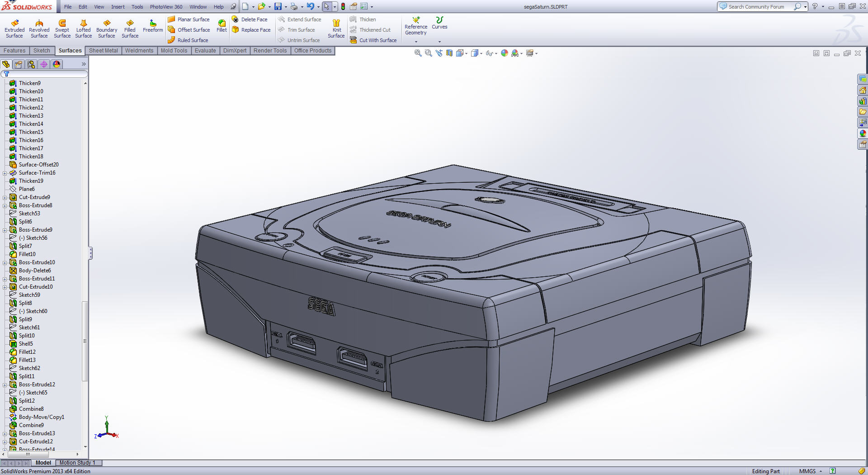
Task: Open the Insert menu
Action: point(118,7)
